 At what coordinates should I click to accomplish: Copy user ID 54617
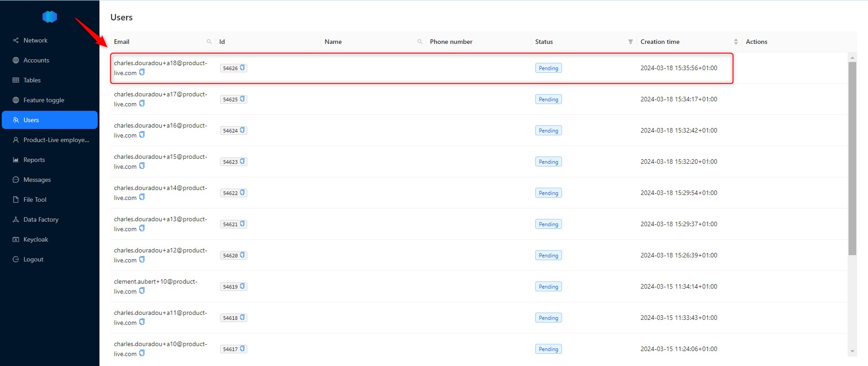point(242,349)
